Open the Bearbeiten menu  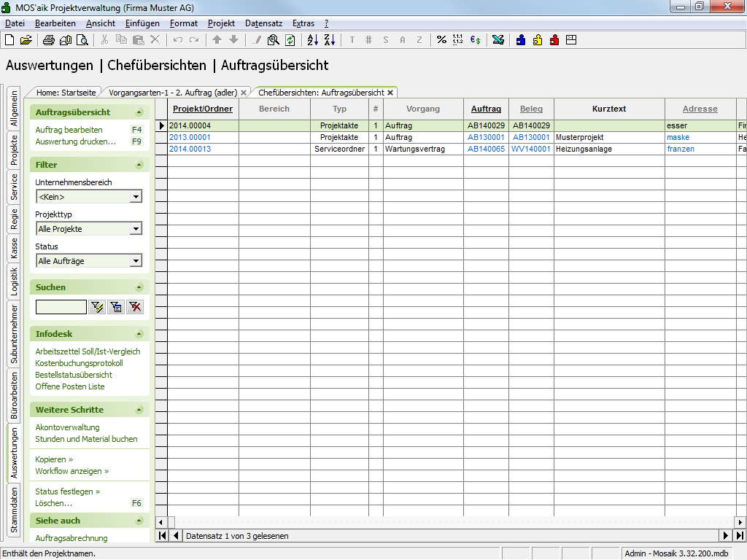pyautogui.click(x=55, y=23)
